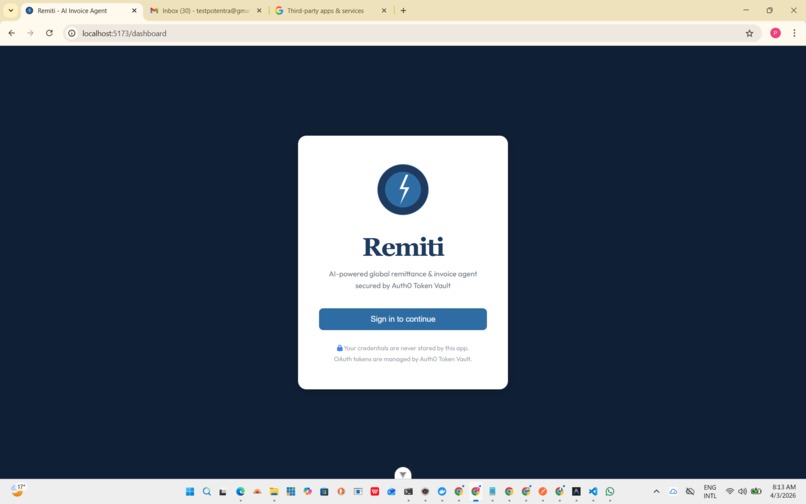This screenshot has width=806, height=504.
Task: Go back to the previous page
Action: pos(12,33)
